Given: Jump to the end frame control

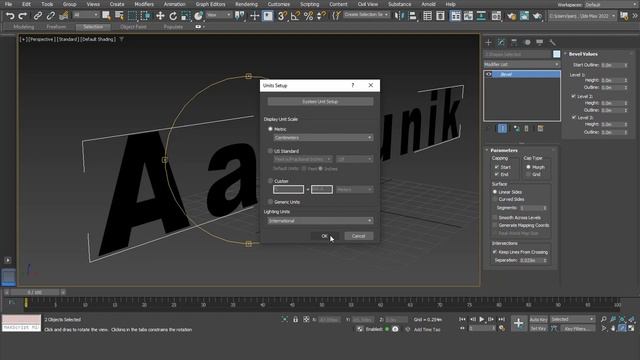Looking at the screenshot, I should (x=502, y=319).
